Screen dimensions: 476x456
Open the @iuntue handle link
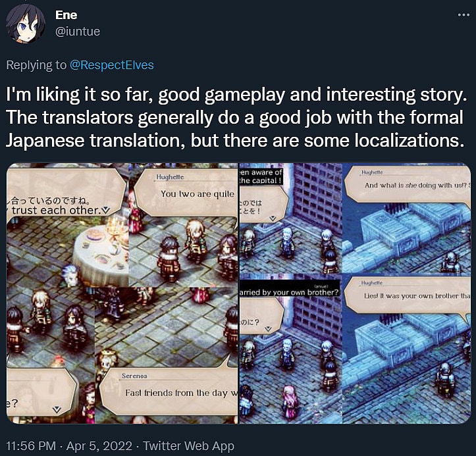78,31
